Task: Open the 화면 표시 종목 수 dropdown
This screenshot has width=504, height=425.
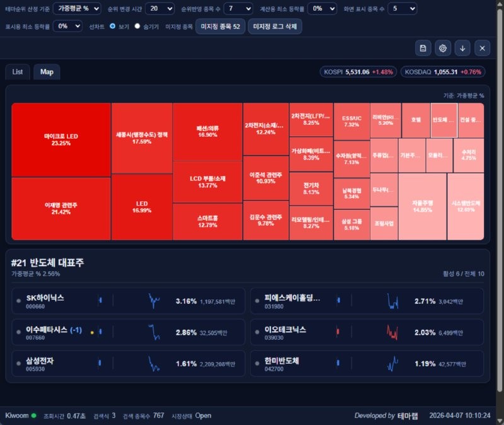Action: coord(401,9)
